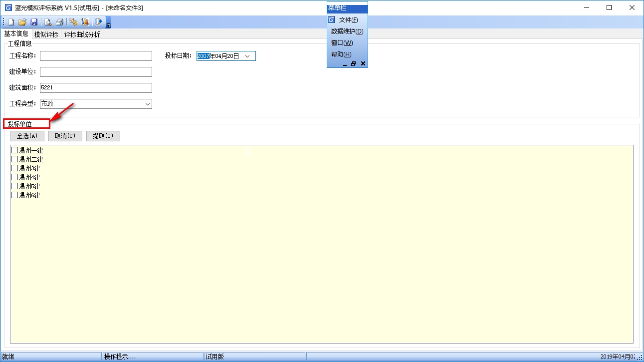Click the hand-with-checkmark evaluation icon
644x362 pixels.
tap(73, 22)
